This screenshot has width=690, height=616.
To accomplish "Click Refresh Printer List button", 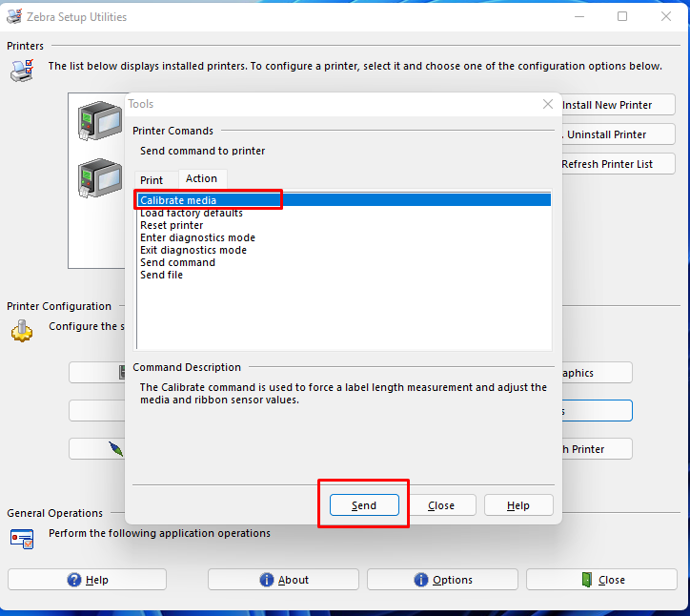I will tap(619, 164).
